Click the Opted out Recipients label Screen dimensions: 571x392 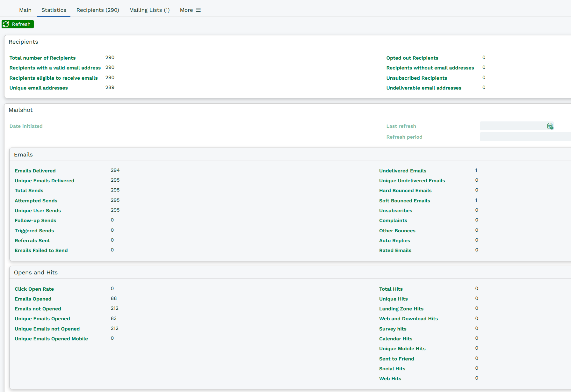point(412,58)
